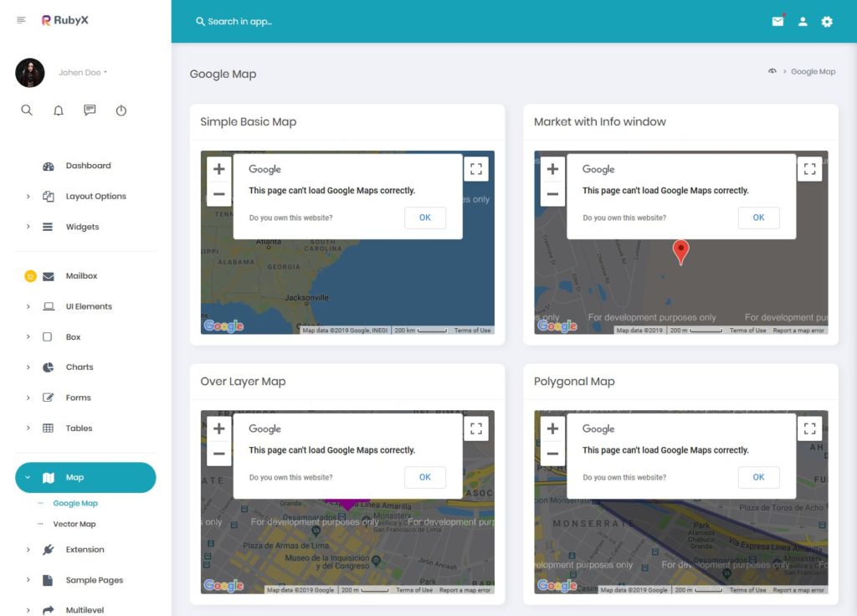
Task: Enter fullscreen on the Simple Basic Map
Action: [x=476, y=168]
